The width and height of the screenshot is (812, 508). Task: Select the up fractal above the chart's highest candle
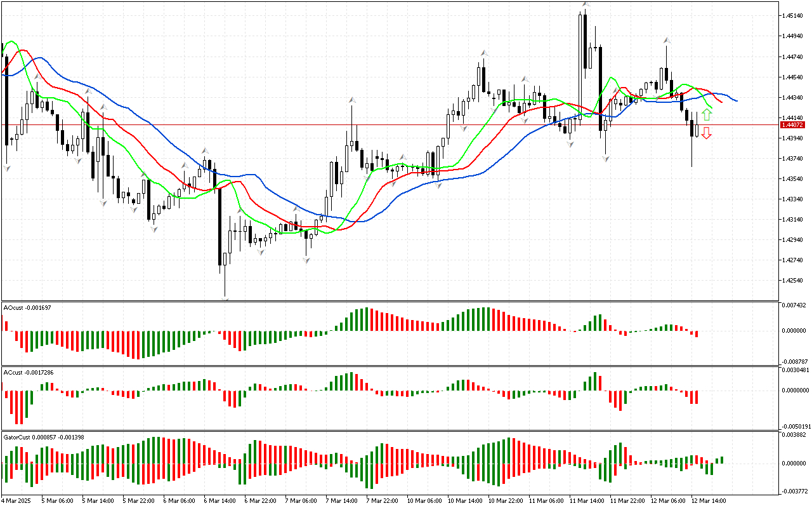coord(586,4)
